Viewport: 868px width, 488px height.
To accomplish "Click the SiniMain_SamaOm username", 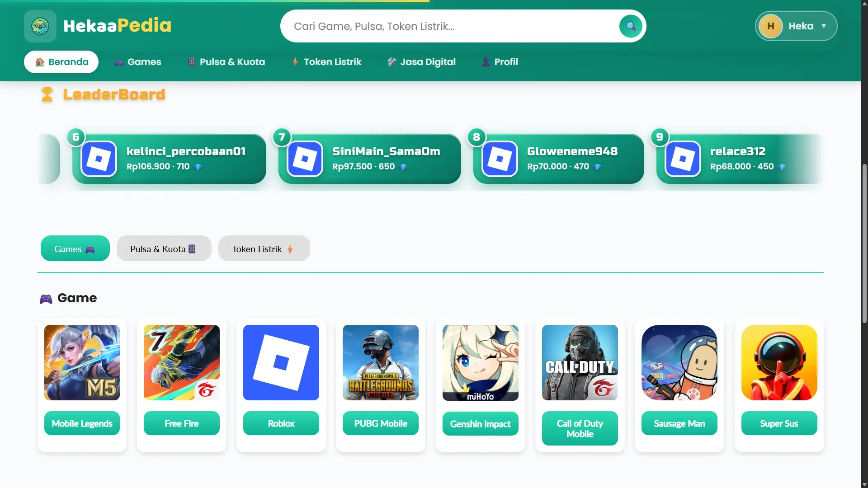I will tap(386, 151).
